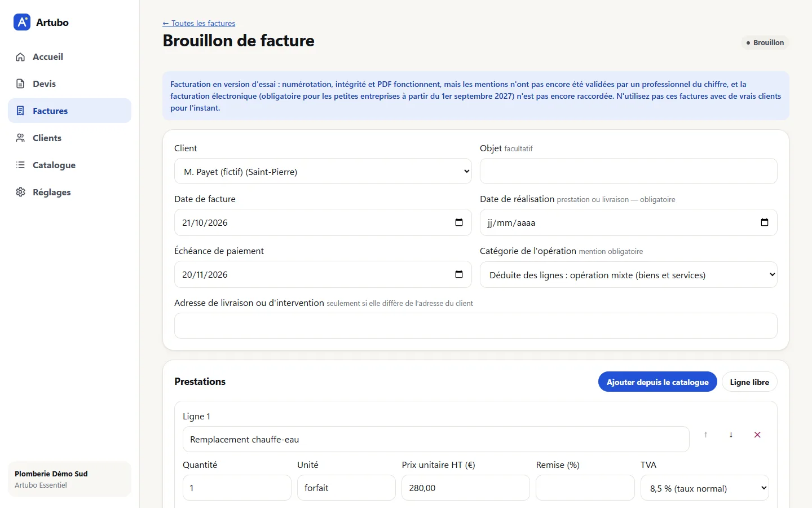Open Réglages via the gear icon
The image size is (812, 508).
[x=20, y=192]
